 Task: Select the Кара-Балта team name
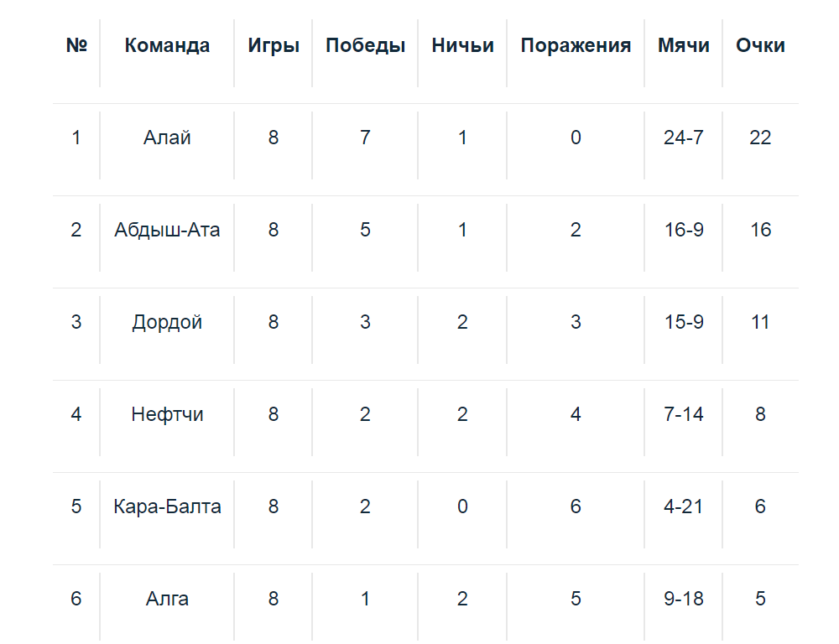[167, 506]
